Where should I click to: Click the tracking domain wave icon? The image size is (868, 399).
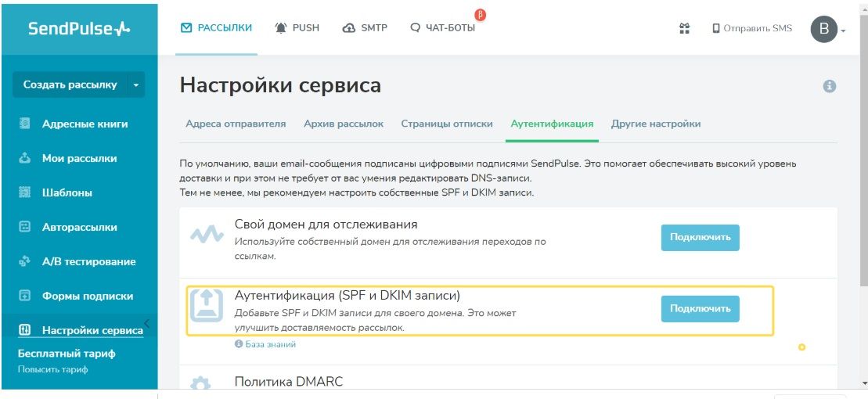pos(207,235)
